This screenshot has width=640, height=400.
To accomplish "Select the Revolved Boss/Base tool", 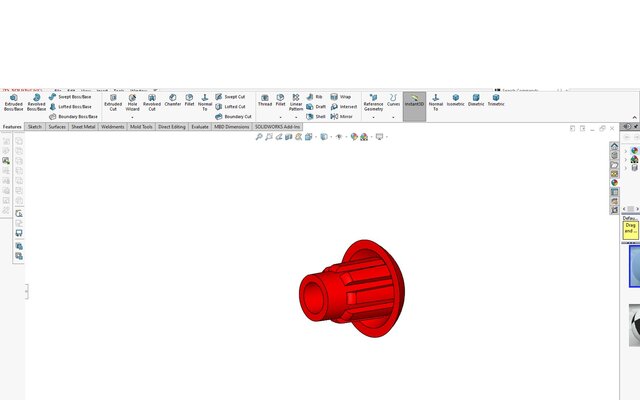I will (x=36, y=102).
